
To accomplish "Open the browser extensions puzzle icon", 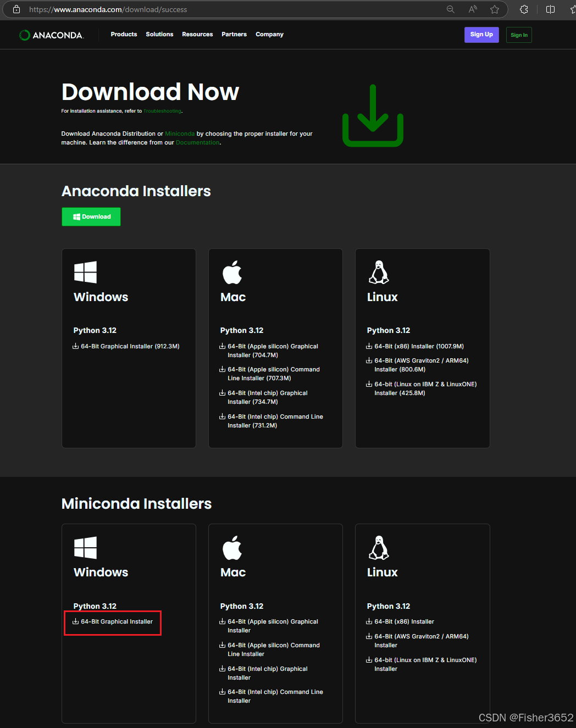I will pyautogui.click(x=524, y=9).
